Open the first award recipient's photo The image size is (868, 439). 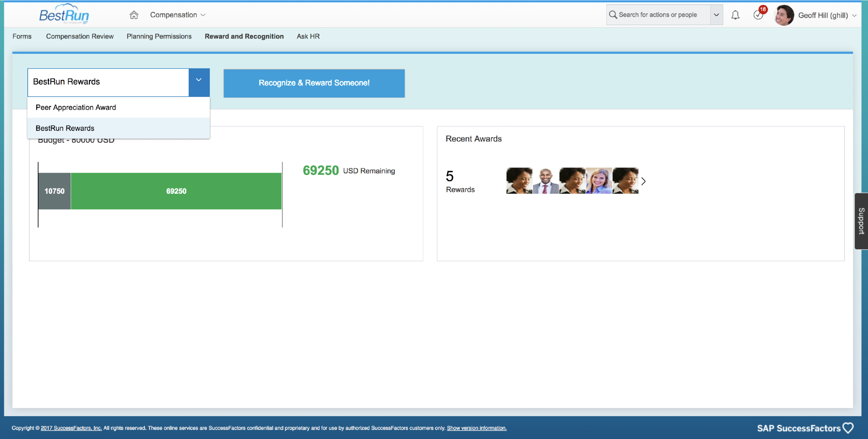click(x=519, y=181)
